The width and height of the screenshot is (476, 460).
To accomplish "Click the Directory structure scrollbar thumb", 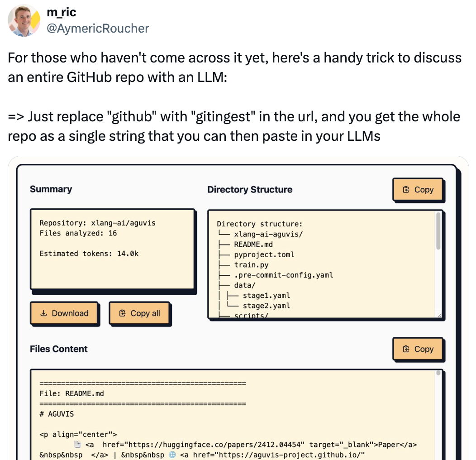I will click(438, 231).
